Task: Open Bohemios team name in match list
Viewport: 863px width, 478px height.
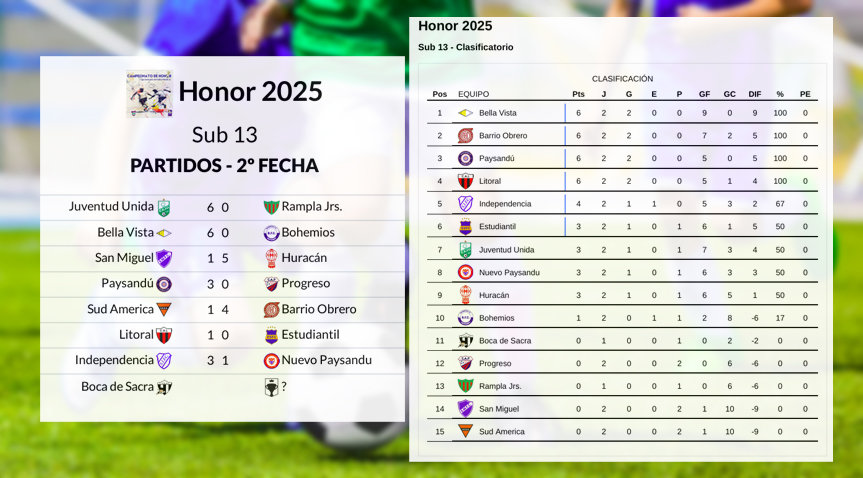Action: [x=308, y=232]
